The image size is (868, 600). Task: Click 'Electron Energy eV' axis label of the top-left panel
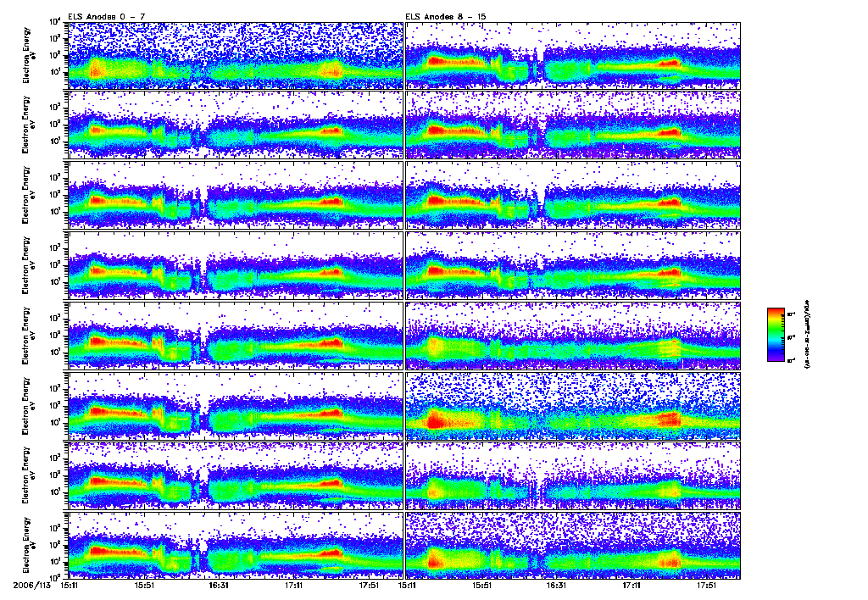point(29,56)
